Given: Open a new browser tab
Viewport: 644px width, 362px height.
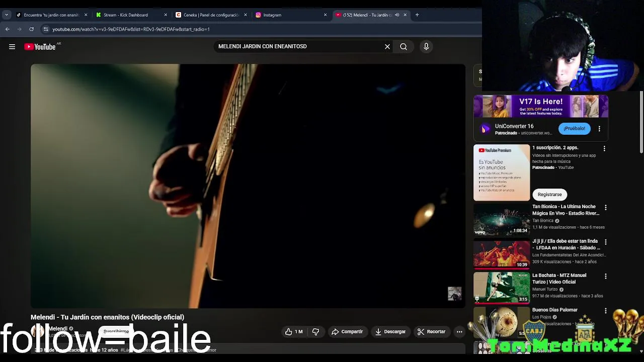Looking at the screenshot, I should [417, 15].
